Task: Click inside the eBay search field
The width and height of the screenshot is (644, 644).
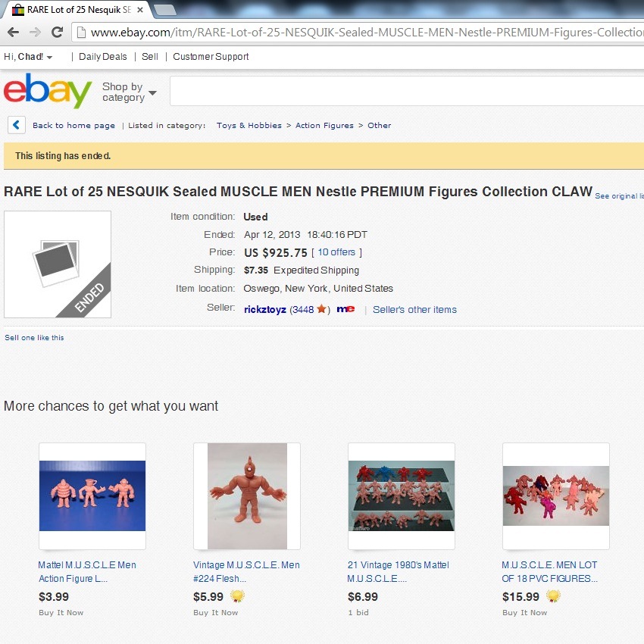Action: (407, 91)
